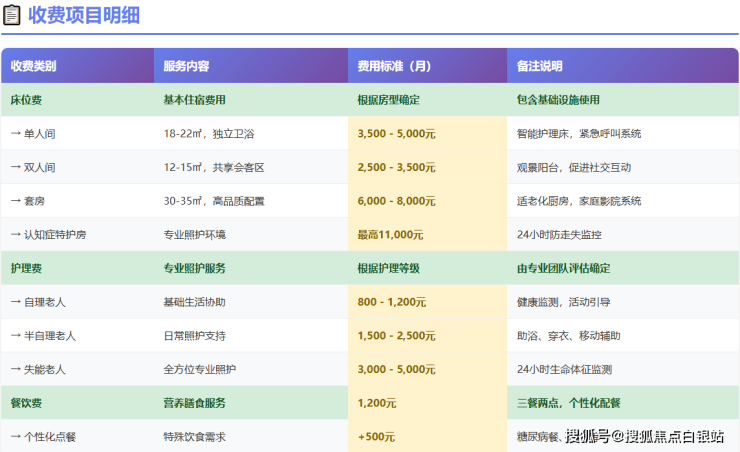Select the 服务内容 column header

(186, 66)
